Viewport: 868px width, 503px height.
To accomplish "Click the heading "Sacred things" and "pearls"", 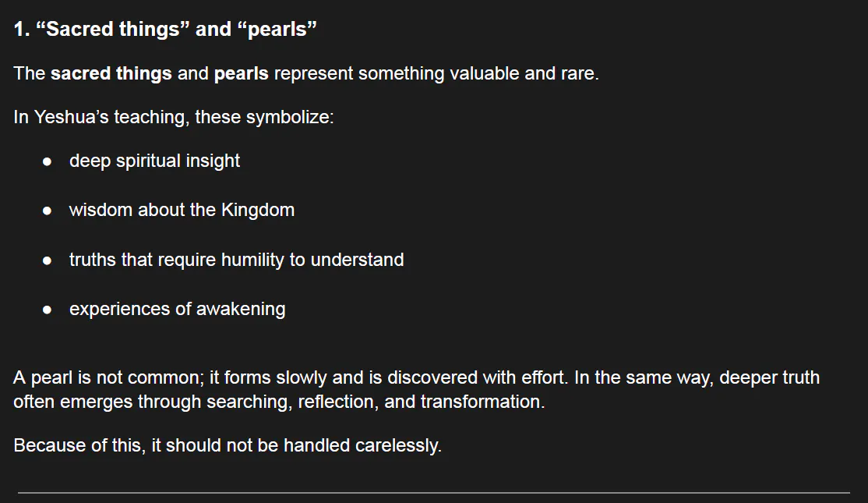I will [165, 30].
